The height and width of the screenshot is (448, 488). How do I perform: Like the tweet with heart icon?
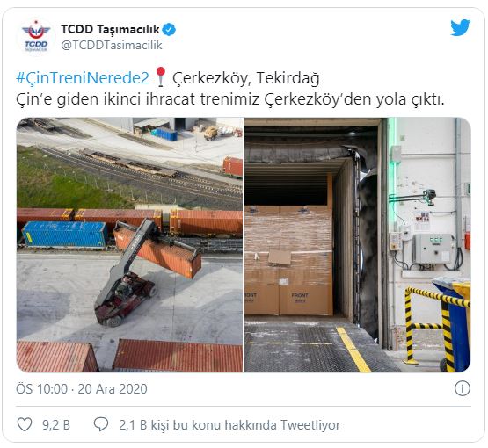click(25, 424)
